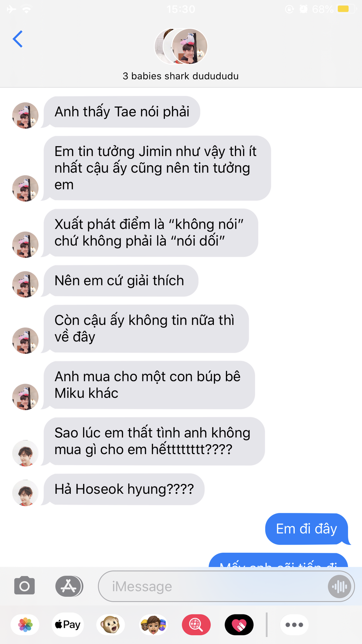This screenshot has height=644, width=362.
Task: Tap sender avatar beside "Hả Hoseok hyung????"
Action: (25, 493)
